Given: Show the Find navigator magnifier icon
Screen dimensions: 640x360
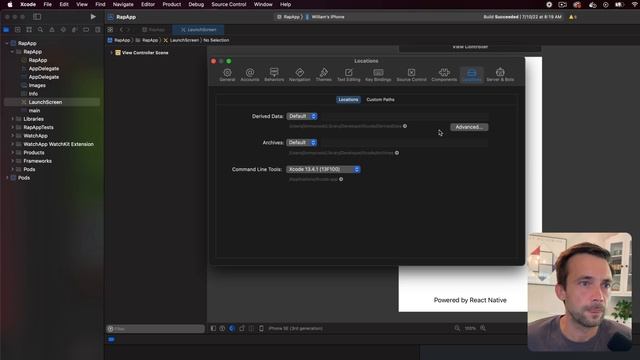Looking at the screenshot, I should pos(40,30).
